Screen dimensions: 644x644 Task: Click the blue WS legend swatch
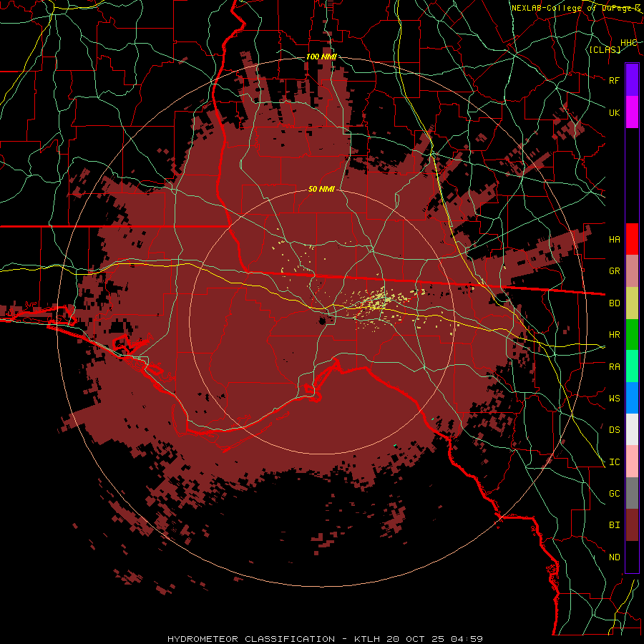[x=632, y=398]
